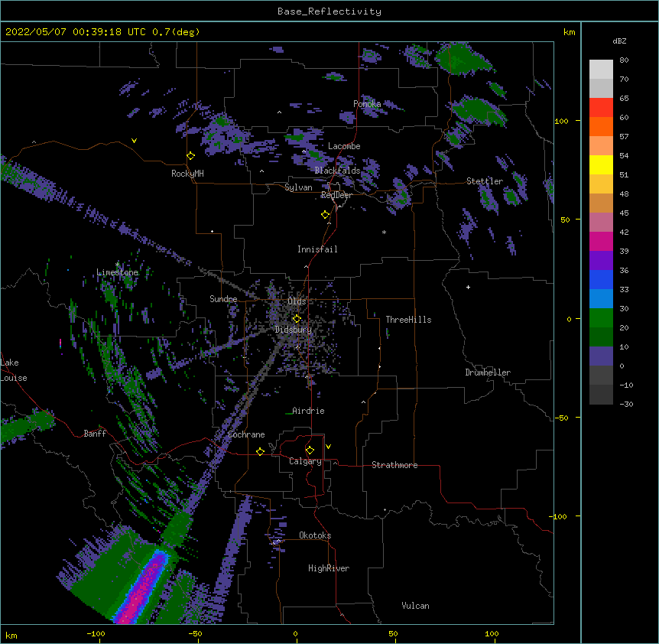This screenshot has width=659, height=644.
Task: Pick the slate purple 0-10 dBZ swatch
Action: pyautogui.click(x=601, y=356)
